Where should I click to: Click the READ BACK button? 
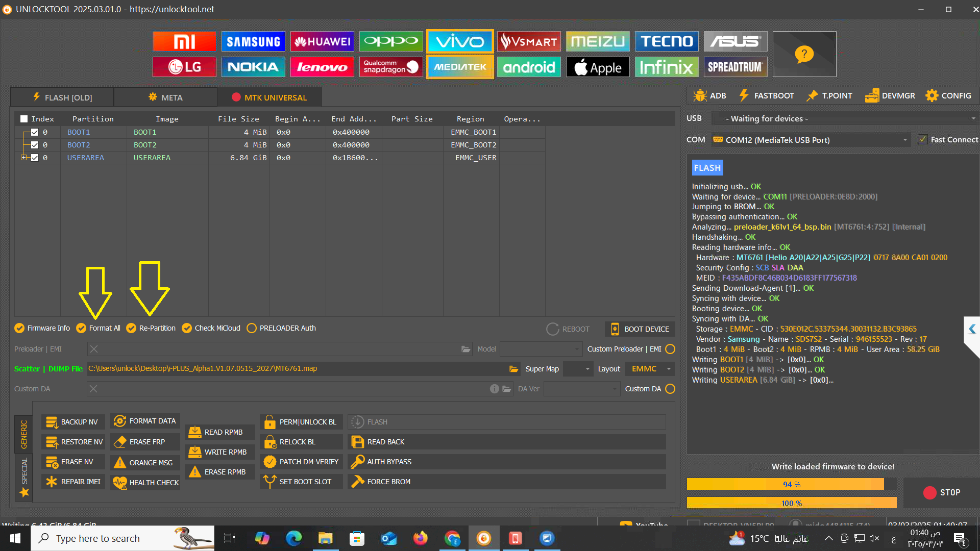click(x=507, y=442)
